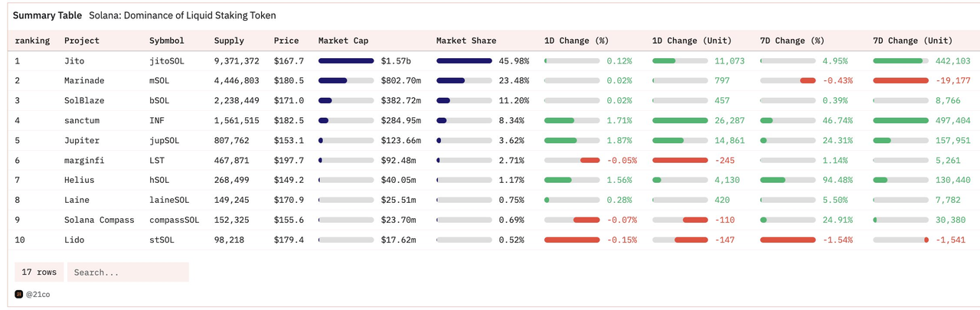Select the Solana Compass project cell
Screen dimensions: 980x310
click(99, 220)
